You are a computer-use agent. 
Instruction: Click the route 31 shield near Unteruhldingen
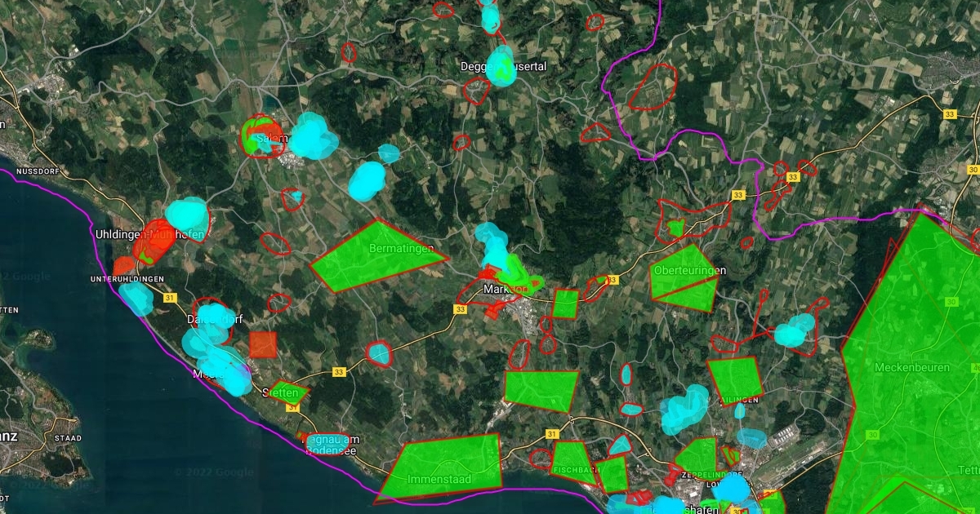point(170,299)
